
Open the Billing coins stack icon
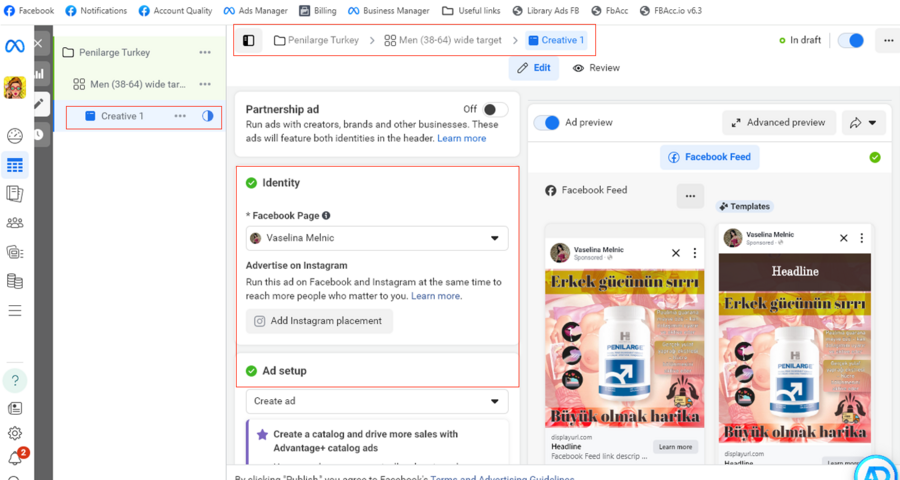tap(15, 281)
